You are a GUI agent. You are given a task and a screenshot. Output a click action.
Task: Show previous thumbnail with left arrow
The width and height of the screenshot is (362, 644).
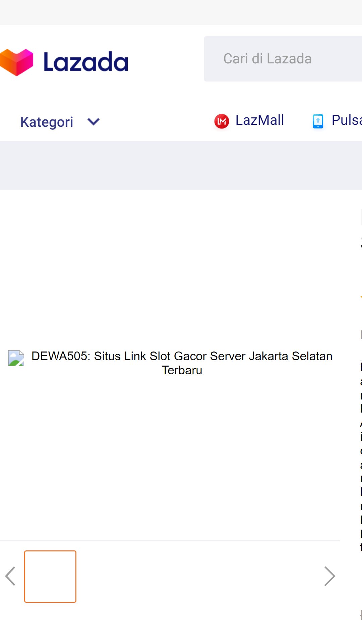click(x=10, y=576)
